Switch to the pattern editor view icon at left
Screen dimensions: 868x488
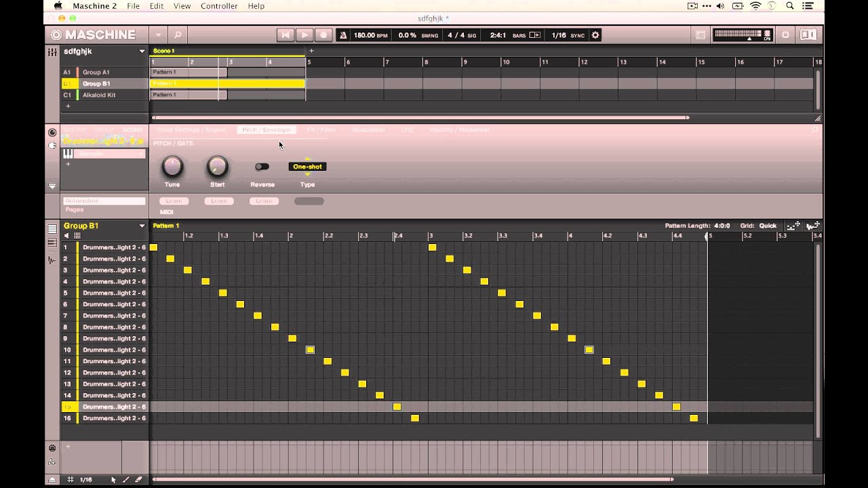[x=52, y=228]
